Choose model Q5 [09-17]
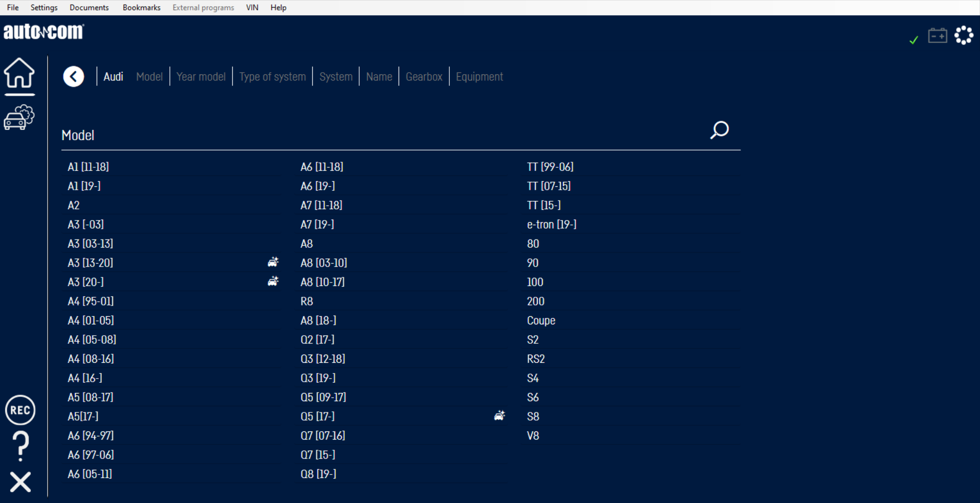980x503 pixels. 323,397
